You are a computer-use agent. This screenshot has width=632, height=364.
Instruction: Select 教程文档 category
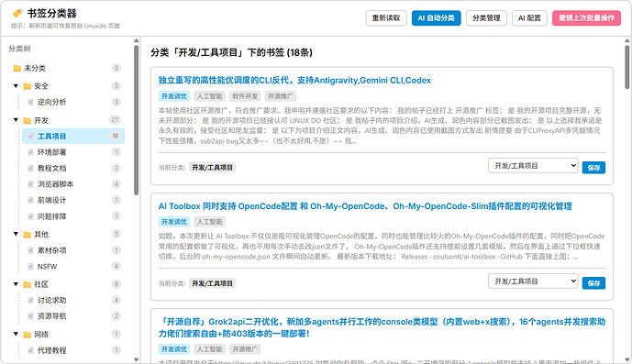pos(73,168)
